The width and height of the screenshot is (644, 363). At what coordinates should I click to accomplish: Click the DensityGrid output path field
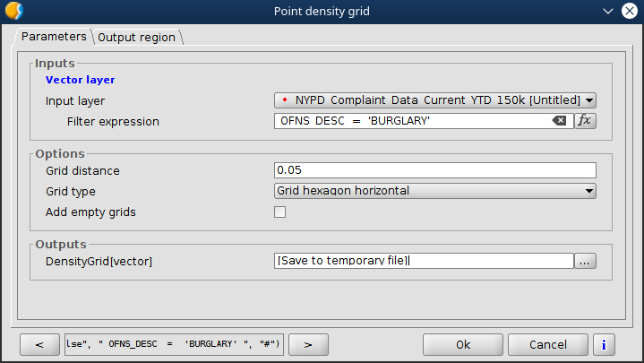point(423,261)
